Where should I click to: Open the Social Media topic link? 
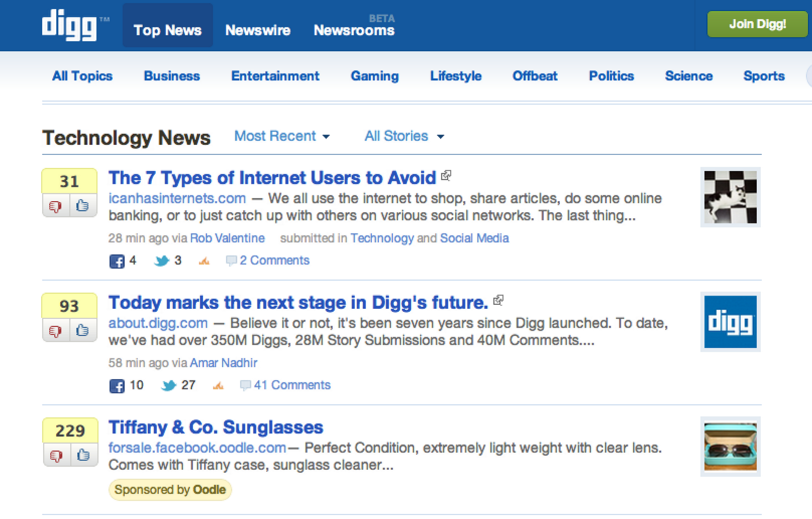coord(475,238)
